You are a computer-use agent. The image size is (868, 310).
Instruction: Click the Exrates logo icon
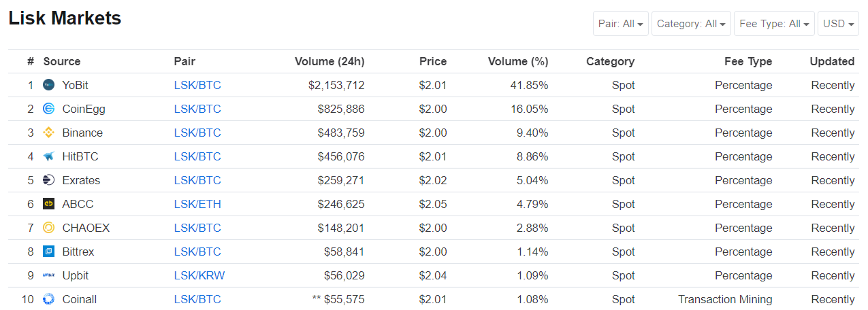tap(48, 180)
